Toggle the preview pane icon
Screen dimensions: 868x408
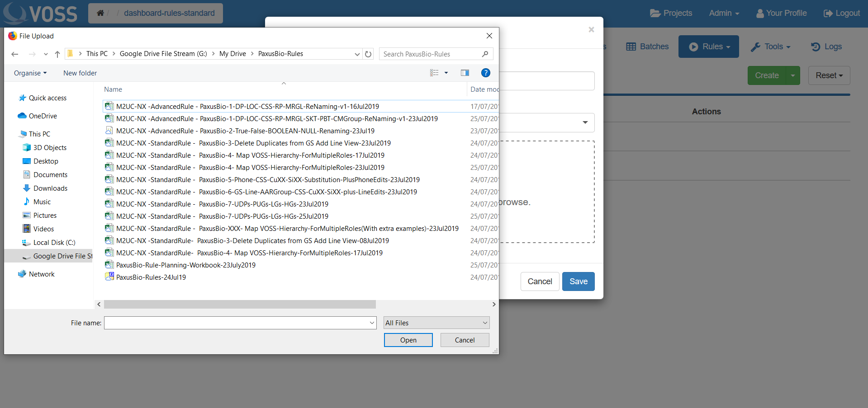tap(465, 73)
